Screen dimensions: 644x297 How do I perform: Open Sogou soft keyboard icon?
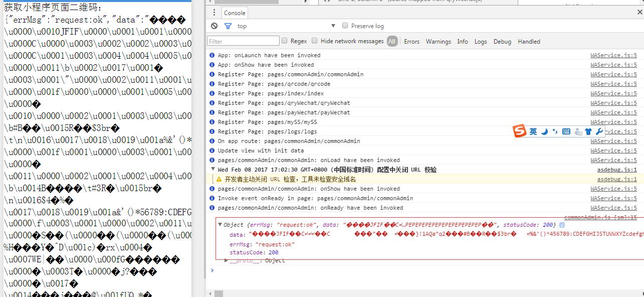coord(566,131)
